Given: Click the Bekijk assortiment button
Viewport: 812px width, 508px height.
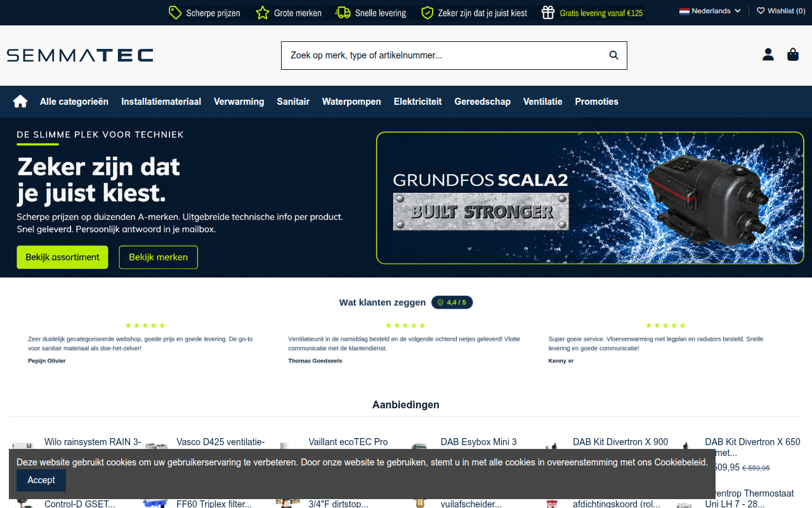Looking at the screenshot, I should 62,257.
